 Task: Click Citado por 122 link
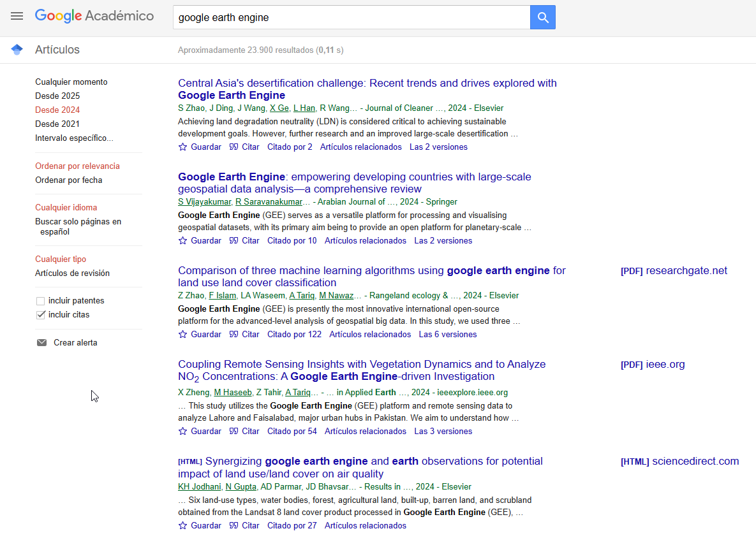tap(294, 335)
